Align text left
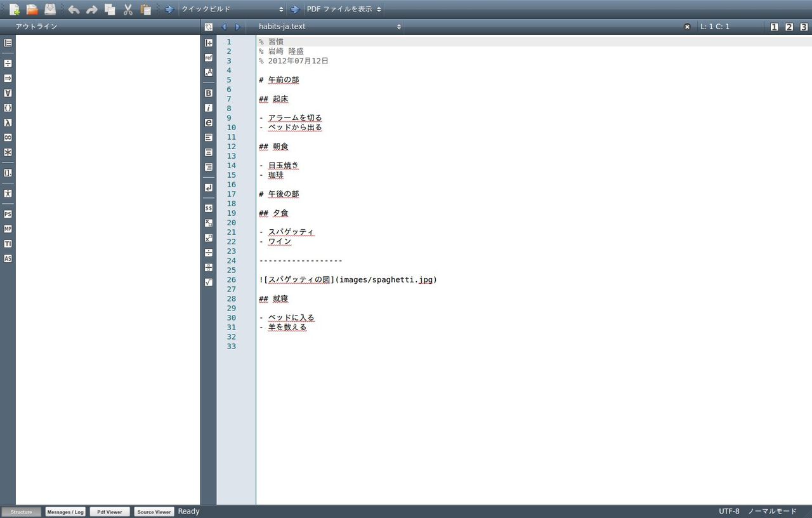This screenshot has width=812, height=518. click(x=209, y=137)
